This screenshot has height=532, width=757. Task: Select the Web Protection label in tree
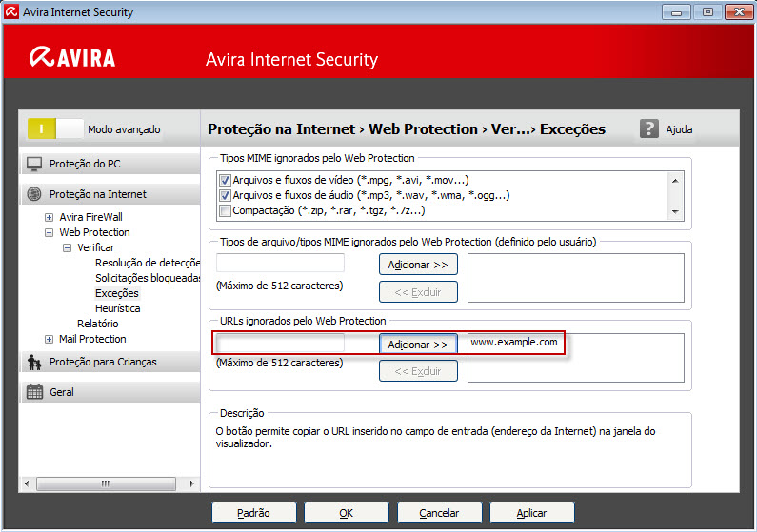(x=94, y=232)
